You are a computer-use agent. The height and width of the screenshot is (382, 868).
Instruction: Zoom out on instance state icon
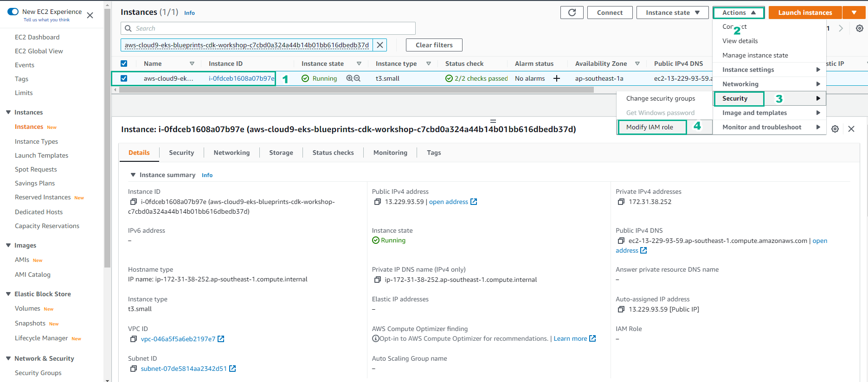coord(357,78)
